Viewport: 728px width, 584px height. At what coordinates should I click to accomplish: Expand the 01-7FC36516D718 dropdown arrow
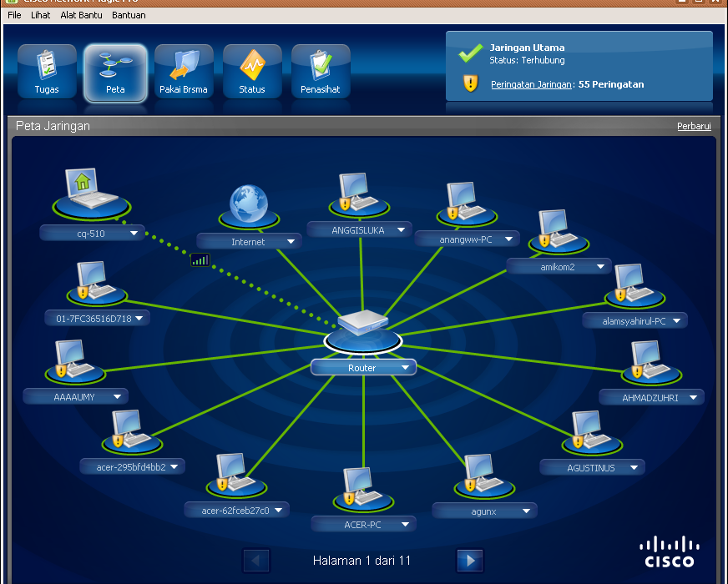[139, 318]
